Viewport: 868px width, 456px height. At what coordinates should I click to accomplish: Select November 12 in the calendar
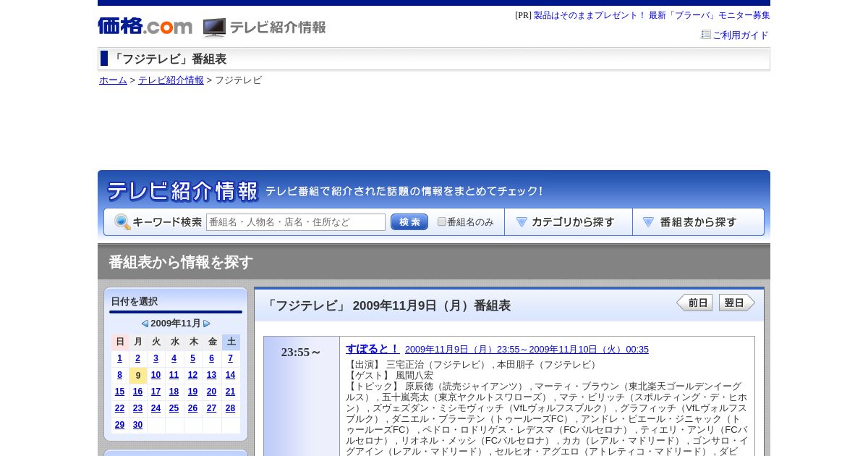pos(193,375)
